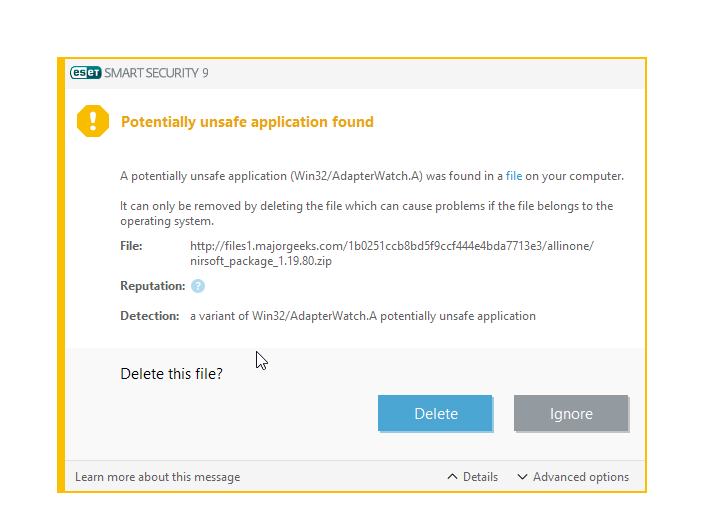711x529 pixels.
Task: Collapse the Details section chevron
Action: [453, 477]
